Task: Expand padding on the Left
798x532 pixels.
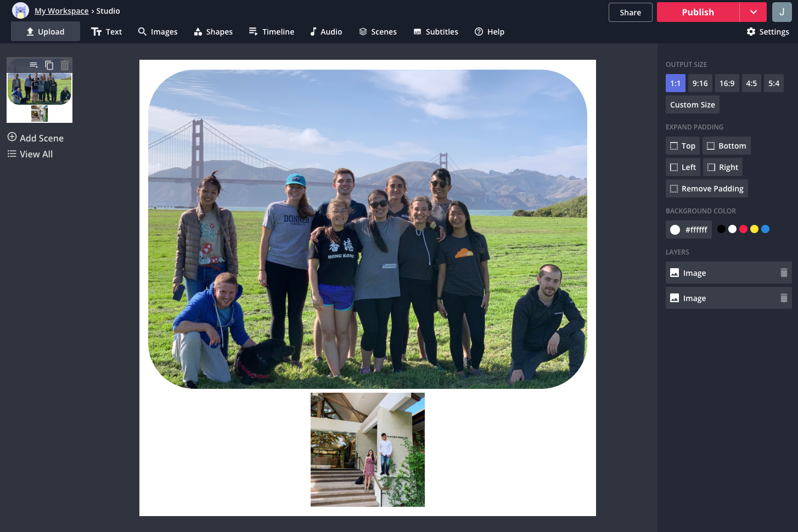Action: point(683,167)
